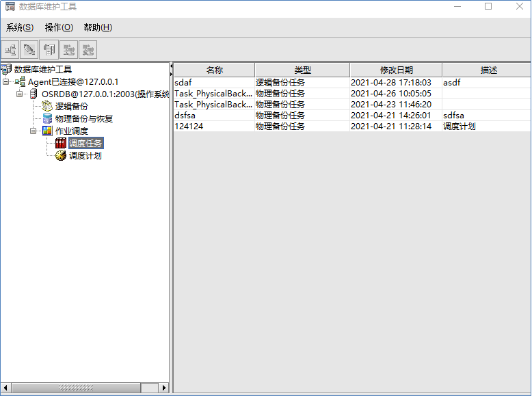Select the 逻辑备份 tree item
532x396 pixels.
72,106
